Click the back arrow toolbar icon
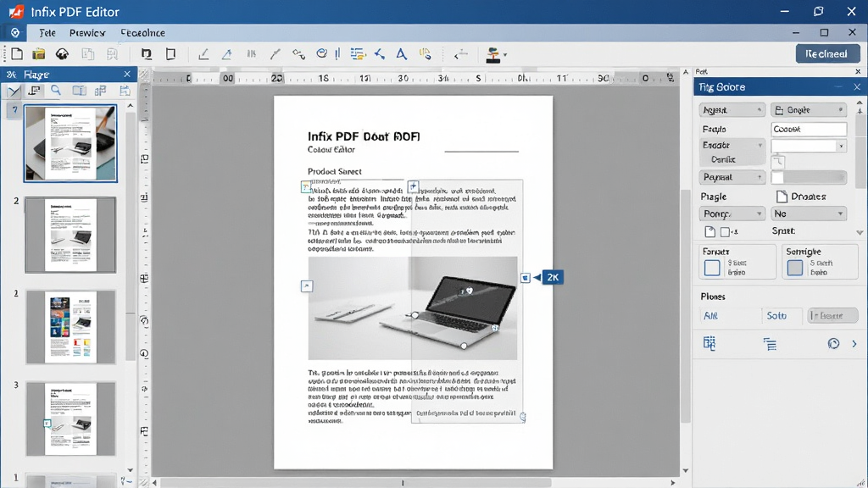 (460, 54)
